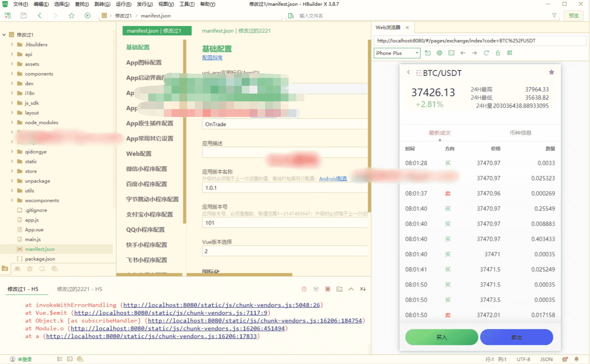Viewport: 590px width, 364px height.
Task: Collapse the 修改过1 project root
Action: click(x=4, y=35)
